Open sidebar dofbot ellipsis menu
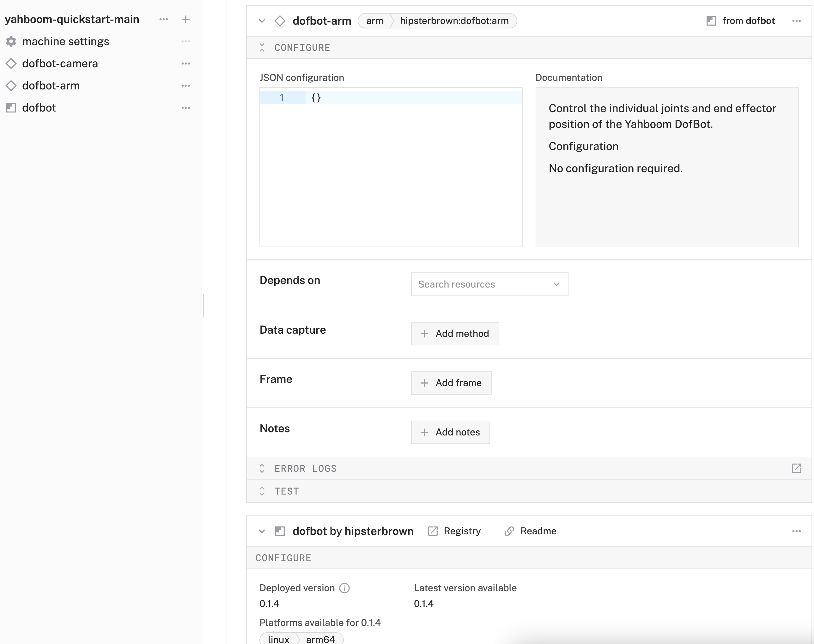814x644 pixels. click(185, 108)
